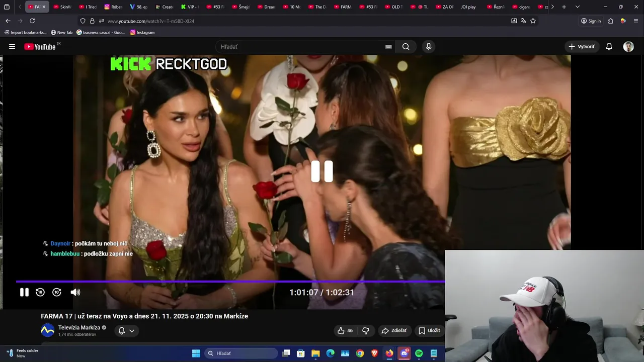Expand the subscription notification bell dropdown
This screenshot has height=362, width=644.
pyautogui.click(x=126, y=331)
